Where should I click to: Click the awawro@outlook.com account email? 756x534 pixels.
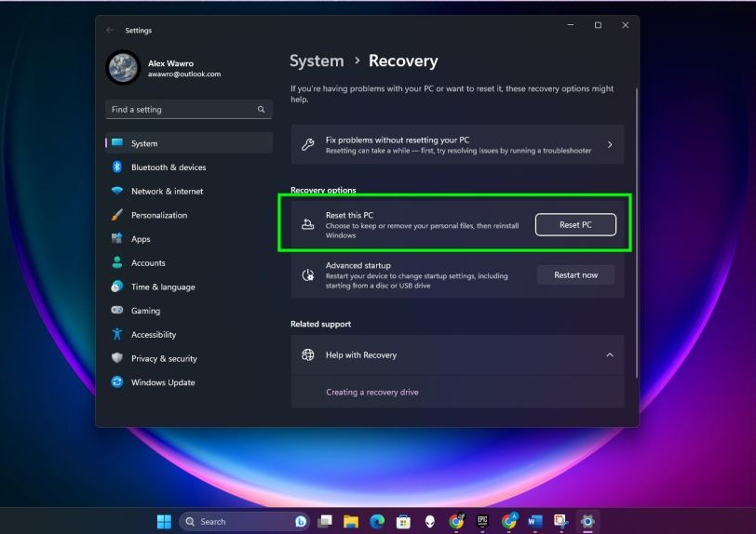click(x=184, y=74)
